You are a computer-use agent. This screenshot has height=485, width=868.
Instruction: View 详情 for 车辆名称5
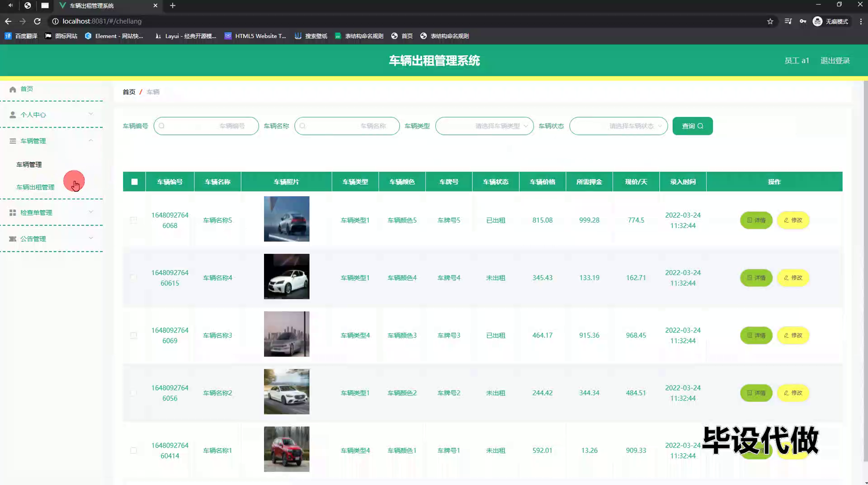pos(756,220)
